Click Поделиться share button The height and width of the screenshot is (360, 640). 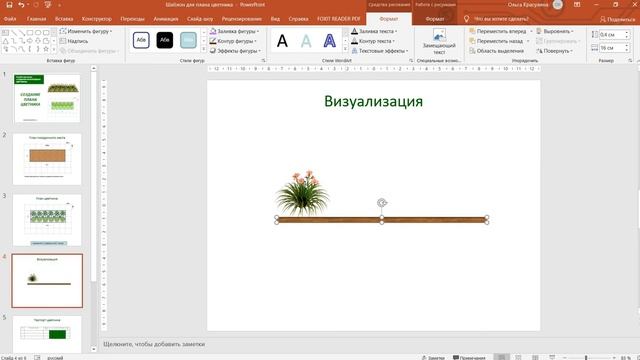coord(617,19)
